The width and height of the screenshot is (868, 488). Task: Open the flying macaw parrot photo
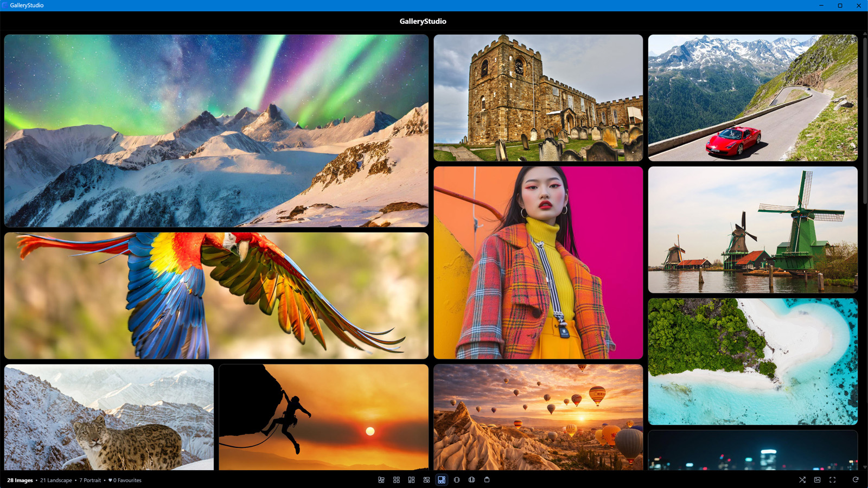[216, 296]
